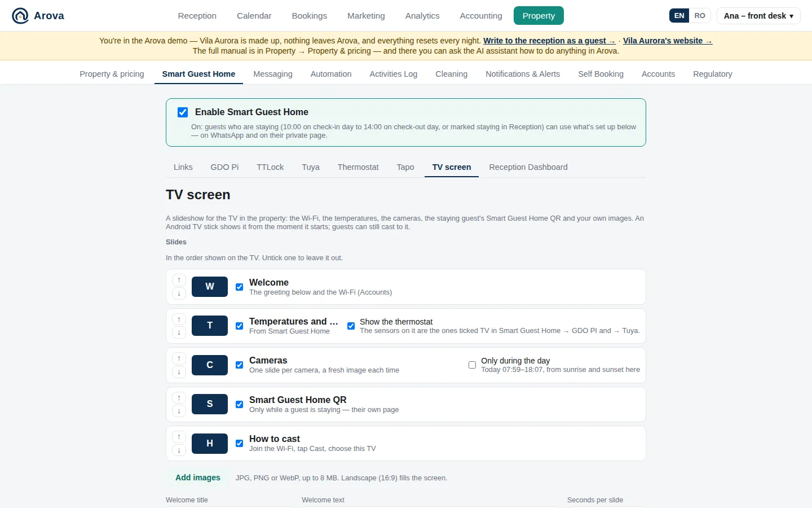Tick the Only during the day checkbox
The height and width of the screenshot is (508, 812).
coord(473,365)
